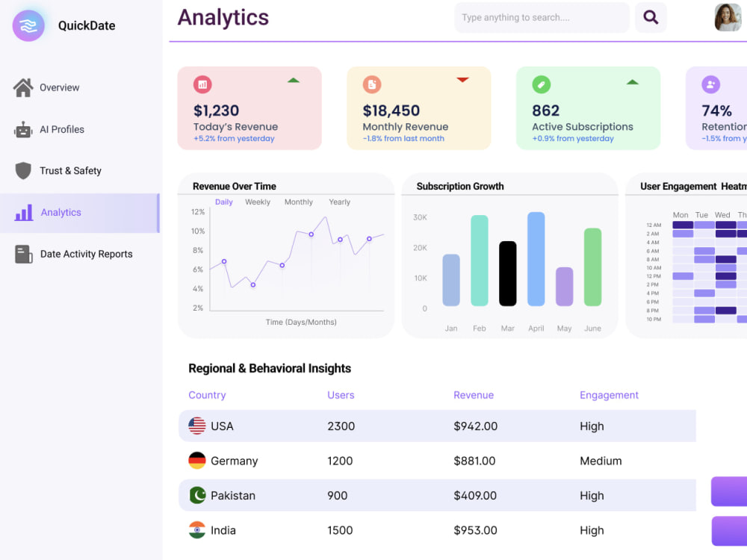
Task: Click the Subscription Growth title
Action: click(460, 186)
